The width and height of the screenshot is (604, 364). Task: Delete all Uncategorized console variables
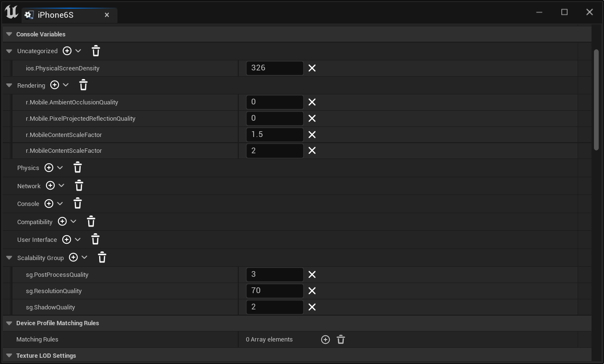click(x=96, y=51)
